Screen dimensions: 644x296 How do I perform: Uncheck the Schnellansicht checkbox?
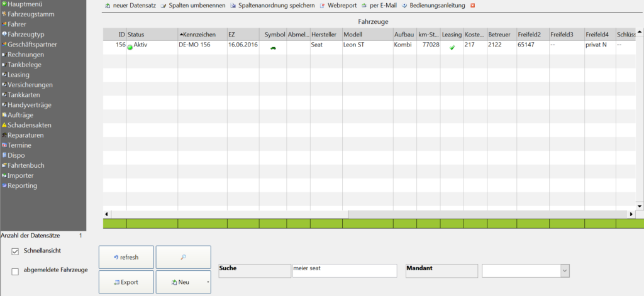(15, 251)
